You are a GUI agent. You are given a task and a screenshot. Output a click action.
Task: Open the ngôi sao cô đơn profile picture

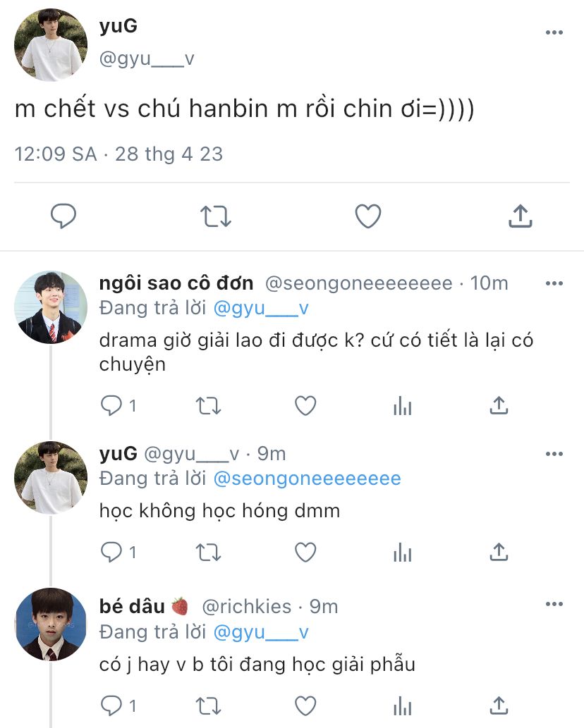pyautogui.click(x=51, y=307)
